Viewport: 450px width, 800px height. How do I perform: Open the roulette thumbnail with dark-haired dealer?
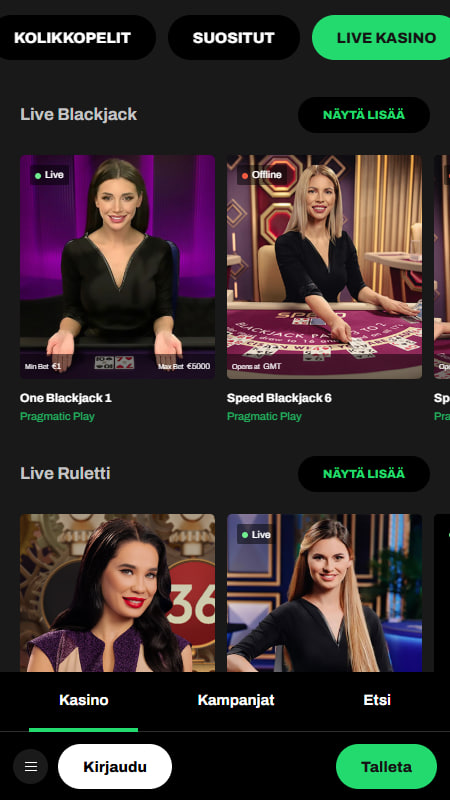117,593
